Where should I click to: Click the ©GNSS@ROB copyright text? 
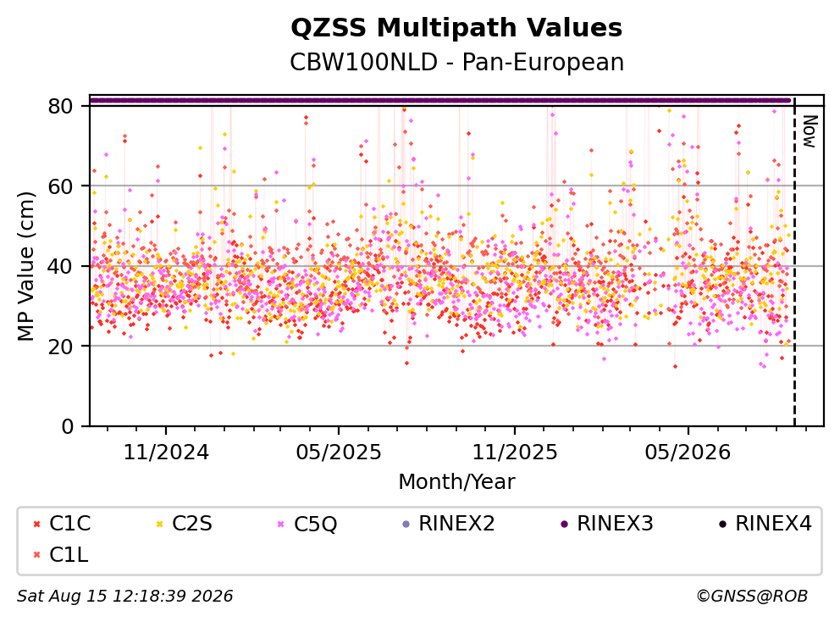pos(752,597)
